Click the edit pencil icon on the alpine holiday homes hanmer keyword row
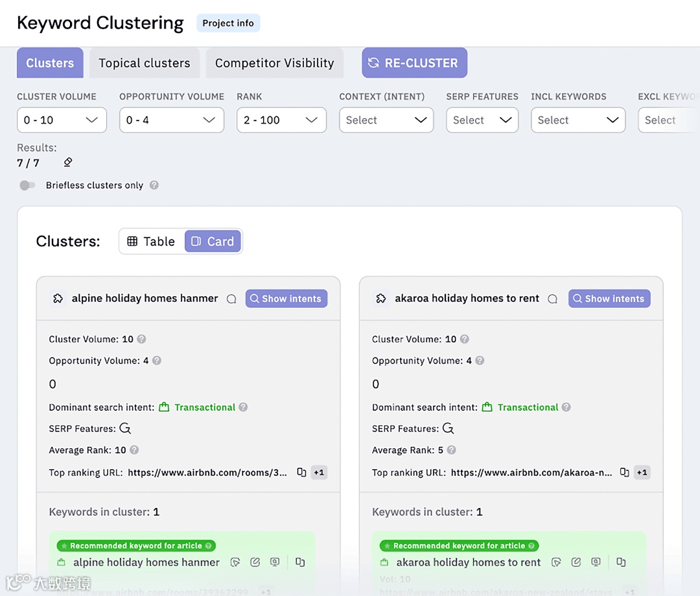Viewport: 700px width, 596px height. click(255, 562)
